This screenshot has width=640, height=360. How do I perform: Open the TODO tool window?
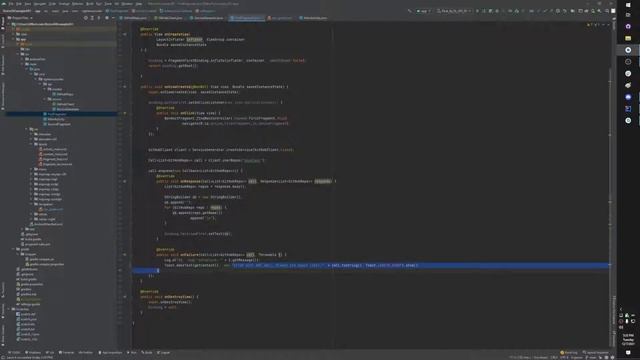pos(15,353)
